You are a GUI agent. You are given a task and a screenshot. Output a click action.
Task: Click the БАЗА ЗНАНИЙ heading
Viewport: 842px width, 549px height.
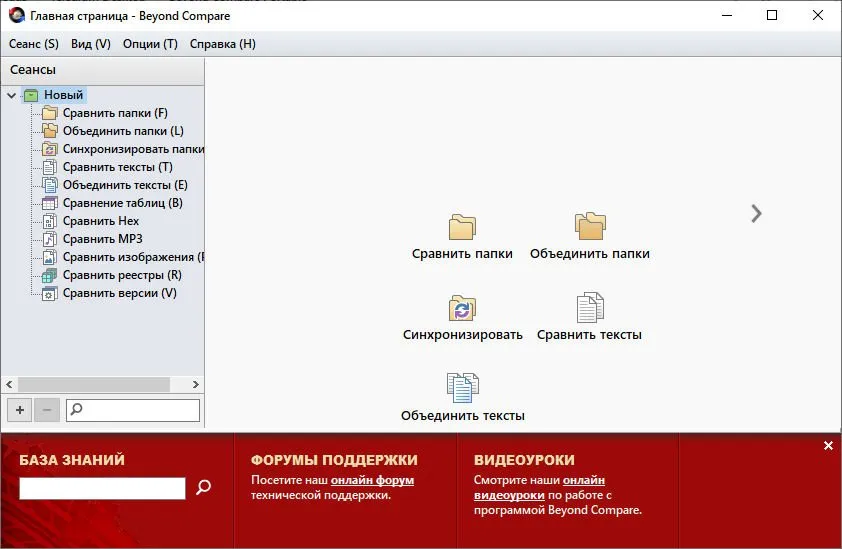[x=72, y=460]
